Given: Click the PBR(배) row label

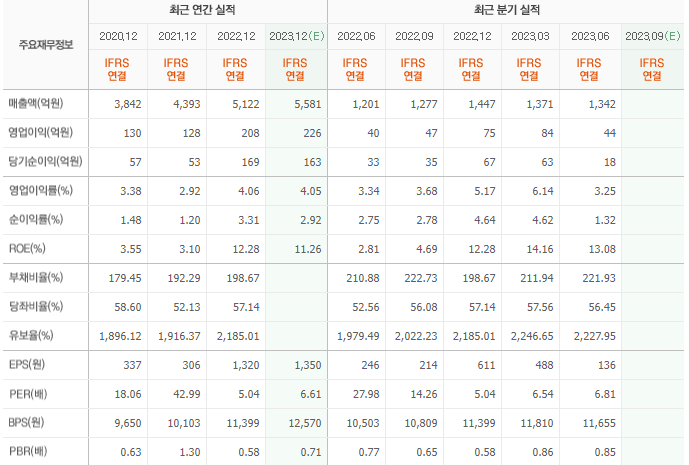Looking at the screenshot, I should coord(28,451).
